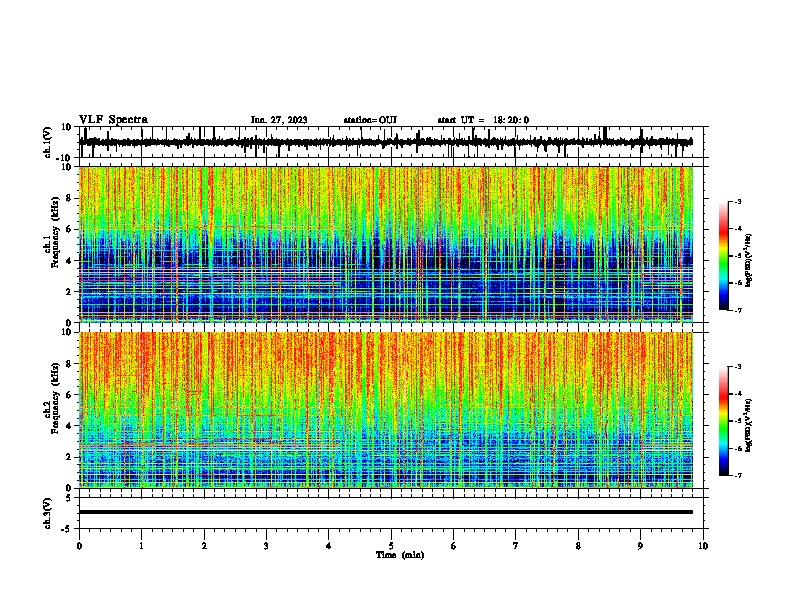Click the "Time (min)" x-axis label

(x=400, y=555)
